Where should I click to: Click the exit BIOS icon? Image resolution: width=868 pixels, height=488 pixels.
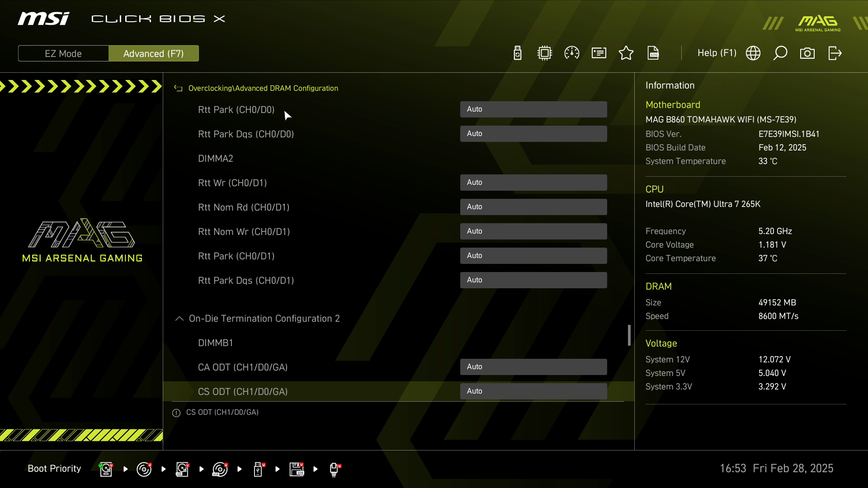coord(835,53)
